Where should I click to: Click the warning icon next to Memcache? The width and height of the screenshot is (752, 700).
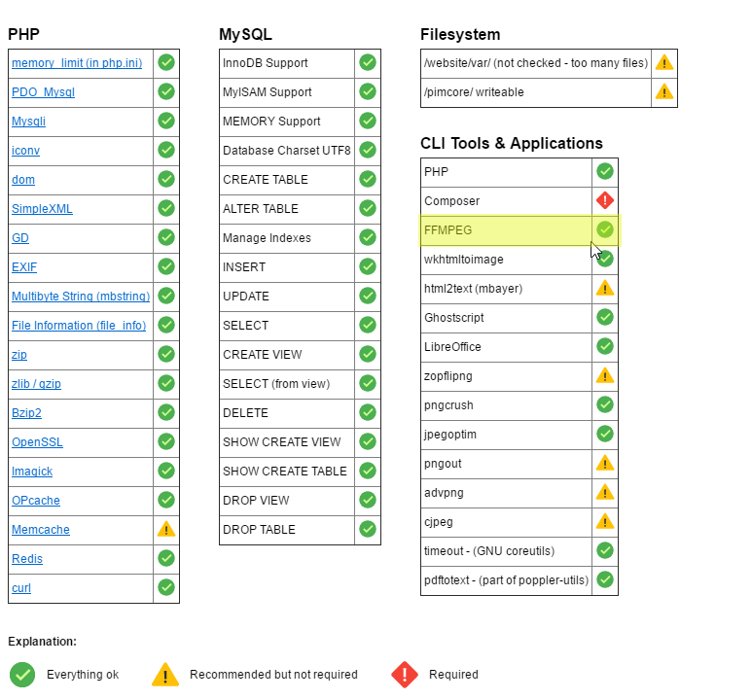tap(166, 529)
